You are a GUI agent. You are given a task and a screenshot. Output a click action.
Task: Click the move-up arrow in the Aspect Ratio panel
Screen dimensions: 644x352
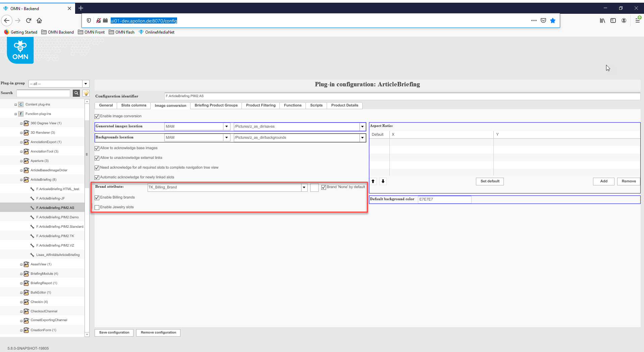pos(373,181)
